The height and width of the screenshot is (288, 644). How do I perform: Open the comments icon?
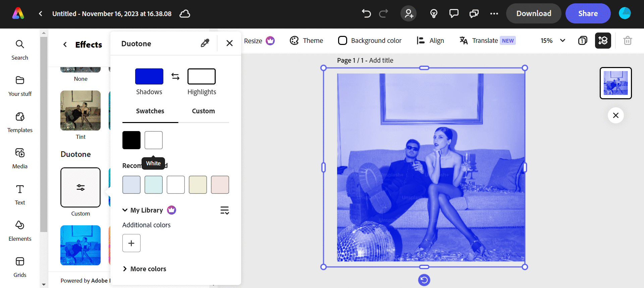click(x=454, y=13)
